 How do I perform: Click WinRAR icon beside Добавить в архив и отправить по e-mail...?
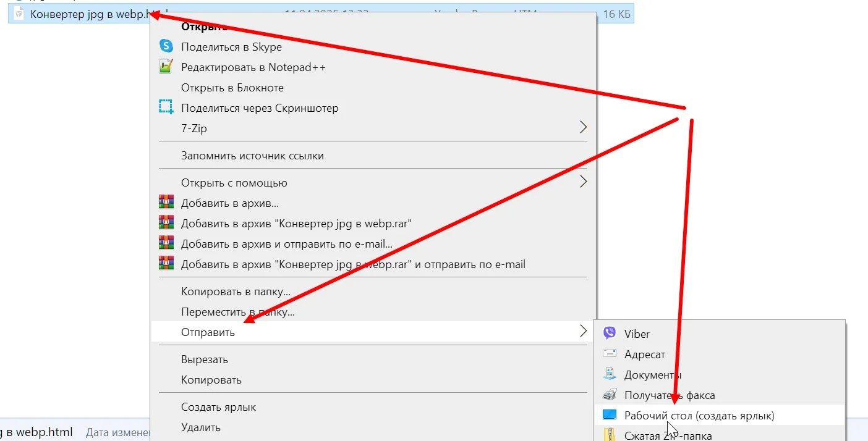pyautogui.click(x=166, y=243)
